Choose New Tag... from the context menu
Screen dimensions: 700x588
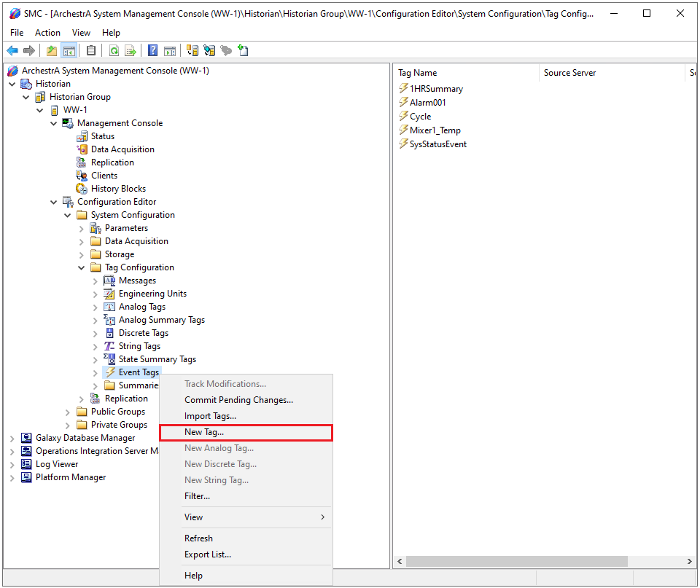(x=246, y=432)
